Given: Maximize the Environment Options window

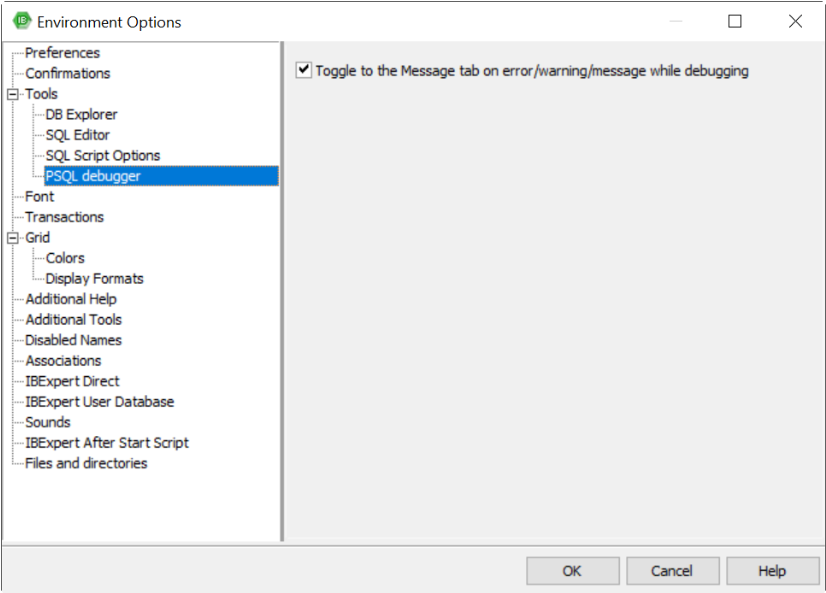Looking at the screenshot, I should (735, 21).
